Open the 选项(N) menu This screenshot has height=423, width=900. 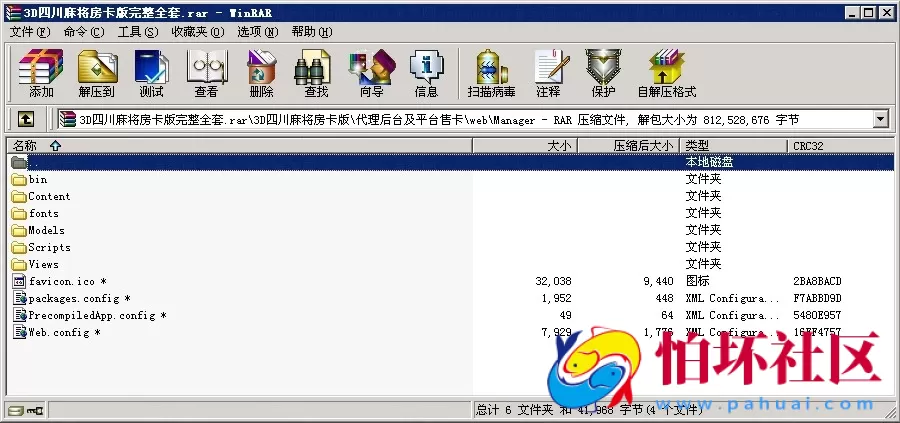coord(258,32)
